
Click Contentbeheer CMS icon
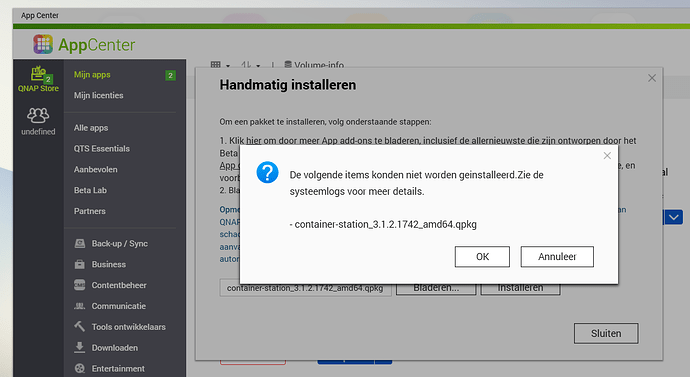point(80,285)
